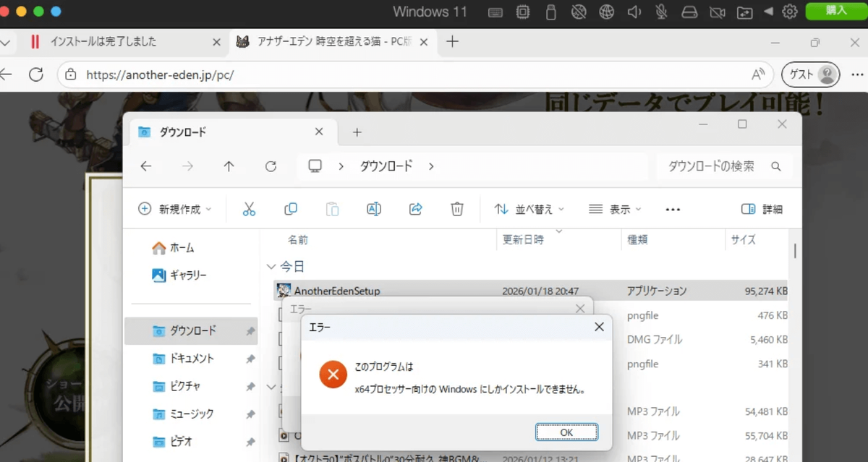868x462 pixels.
Task: Open the Explorer three-dots more options
Action: click(673, 210)
